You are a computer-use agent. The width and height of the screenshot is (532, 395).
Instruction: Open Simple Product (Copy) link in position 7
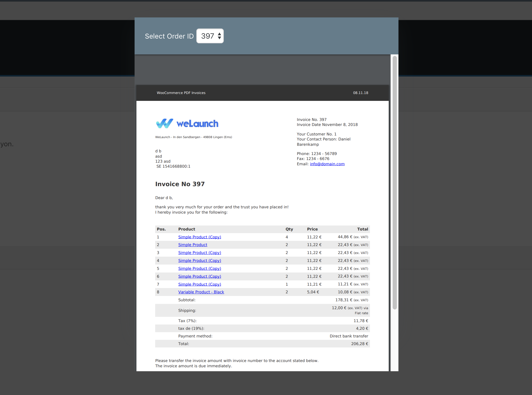click(199, 284)
